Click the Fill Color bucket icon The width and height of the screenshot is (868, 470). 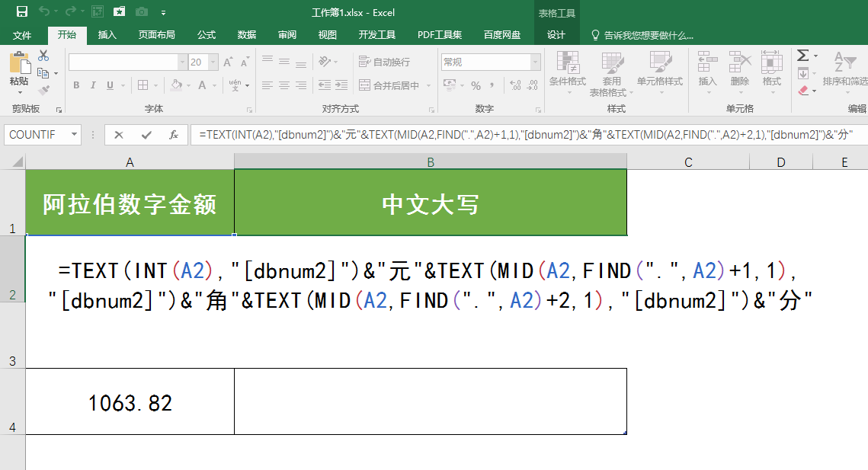[x=176, y=85]
